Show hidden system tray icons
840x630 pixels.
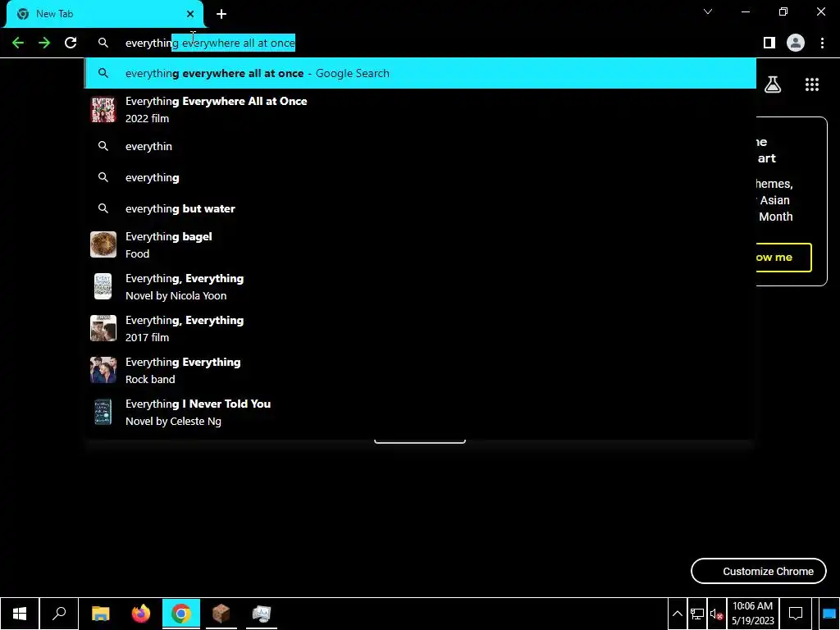[x=677, y=614]
